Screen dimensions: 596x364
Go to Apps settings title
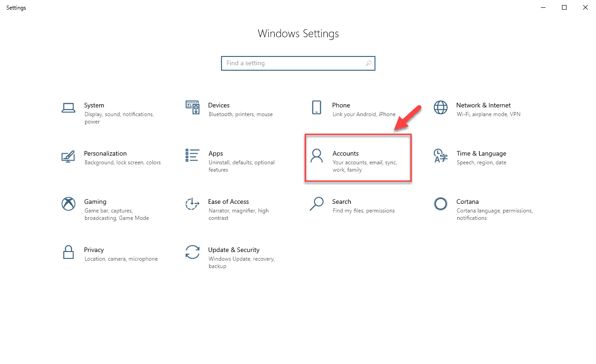point(216,154)
